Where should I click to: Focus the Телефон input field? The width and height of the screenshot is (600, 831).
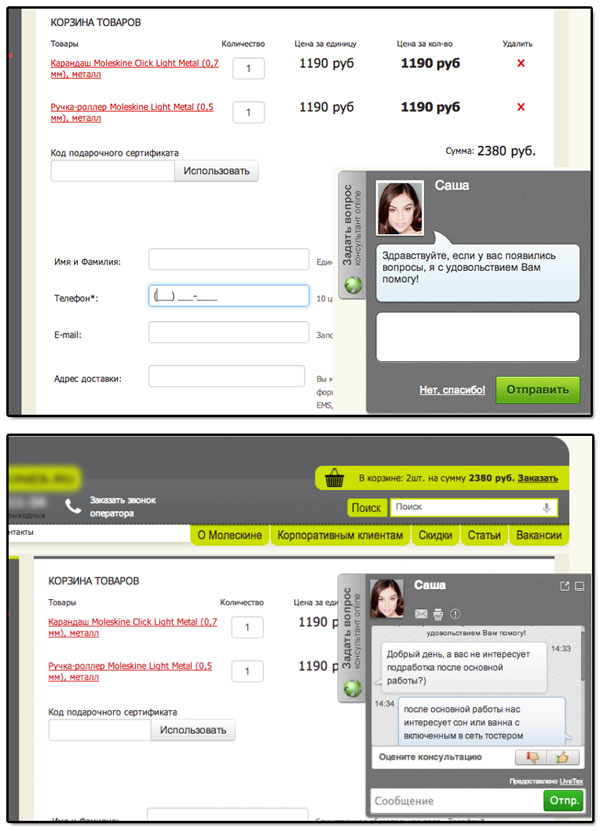point(228,297)
